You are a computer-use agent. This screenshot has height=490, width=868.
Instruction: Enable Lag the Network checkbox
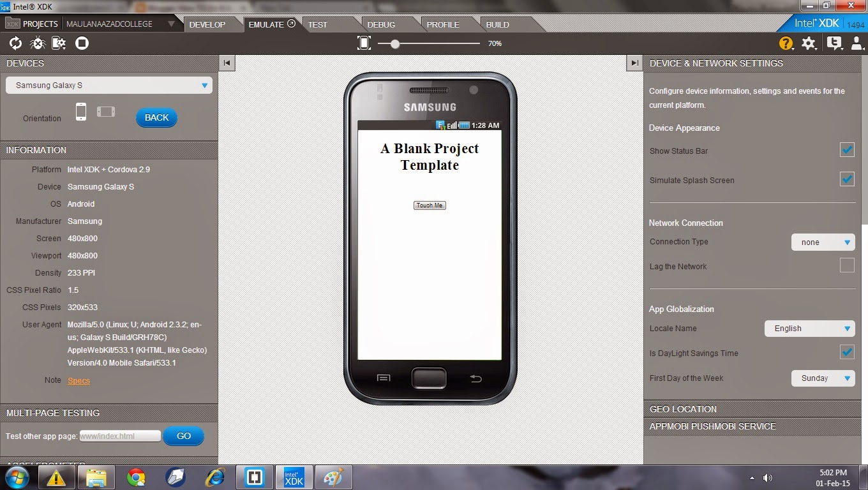[847, 265]
